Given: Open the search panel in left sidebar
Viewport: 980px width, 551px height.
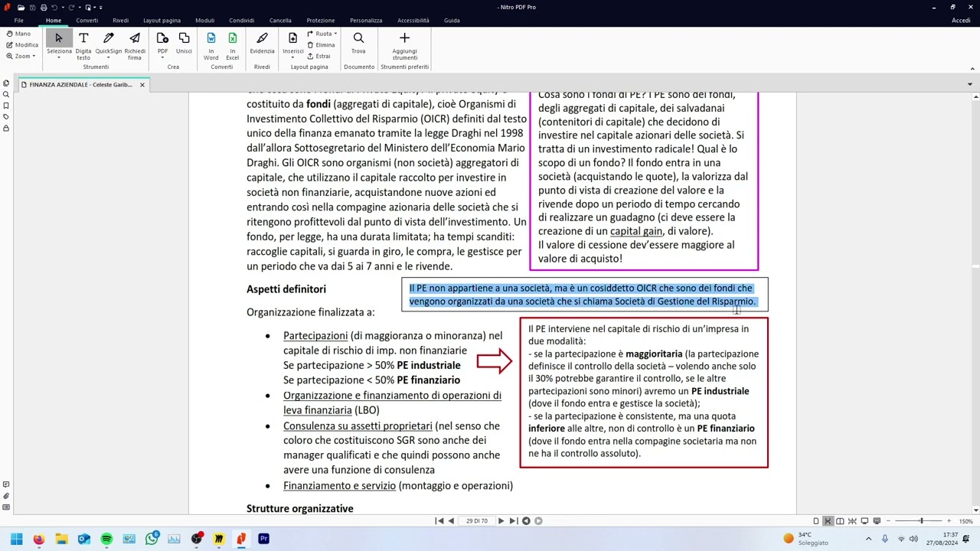Looking at the screenshot, I should tap(6, 94).
